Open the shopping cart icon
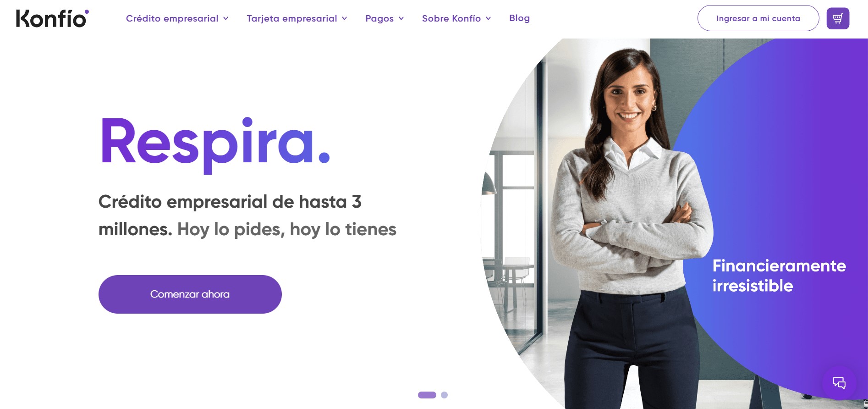Image resolution: width=868 pixels, height=409 pixels. click(x=838, y=18)
